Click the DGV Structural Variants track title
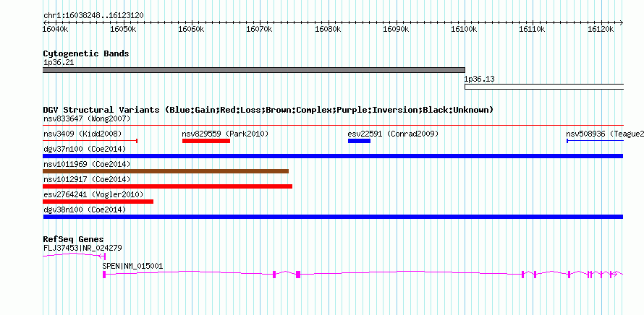This screenshot has width=644, height=315. [x=268, y=110]
